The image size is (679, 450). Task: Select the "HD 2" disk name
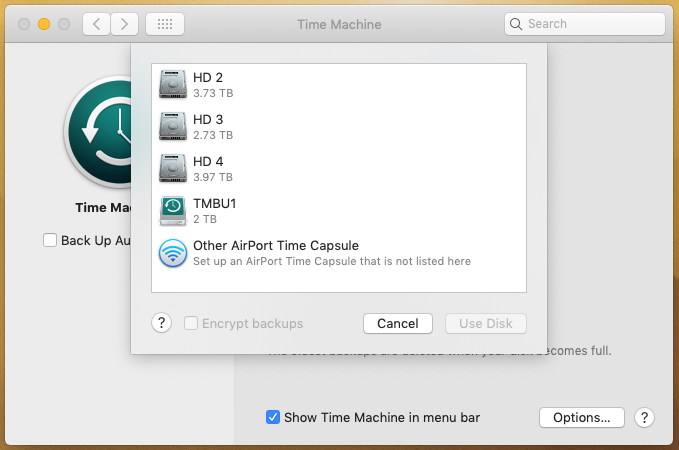coord(208,78)
